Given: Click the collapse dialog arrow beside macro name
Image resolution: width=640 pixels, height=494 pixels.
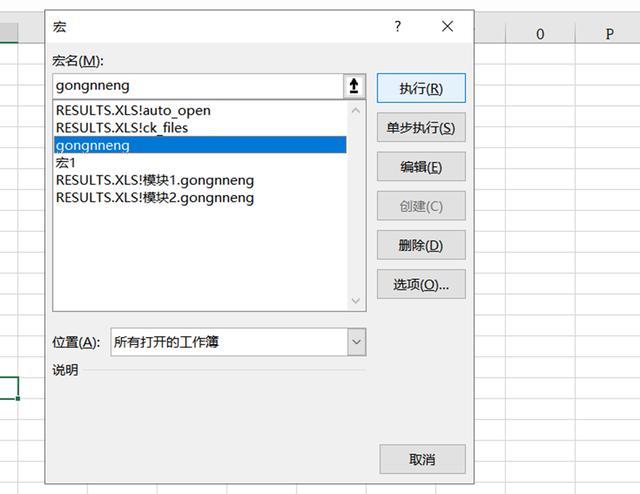Looking at the screenshot, I should (355, 87).
